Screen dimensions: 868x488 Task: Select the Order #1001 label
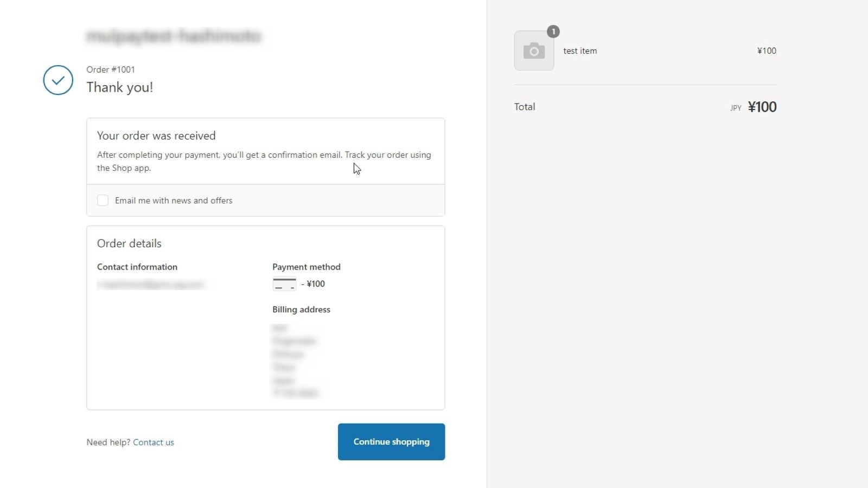(x=111, y=69)
